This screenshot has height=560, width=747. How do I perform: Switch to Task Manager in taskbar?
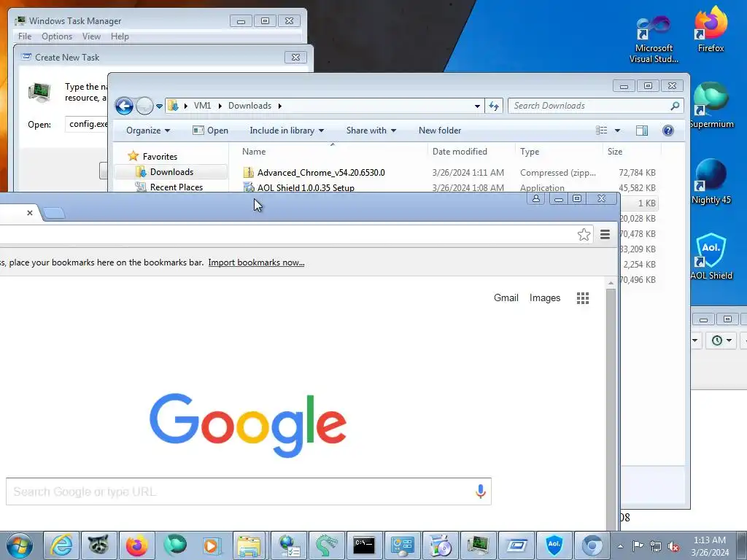pyautogui.click(x=478, y=545)
